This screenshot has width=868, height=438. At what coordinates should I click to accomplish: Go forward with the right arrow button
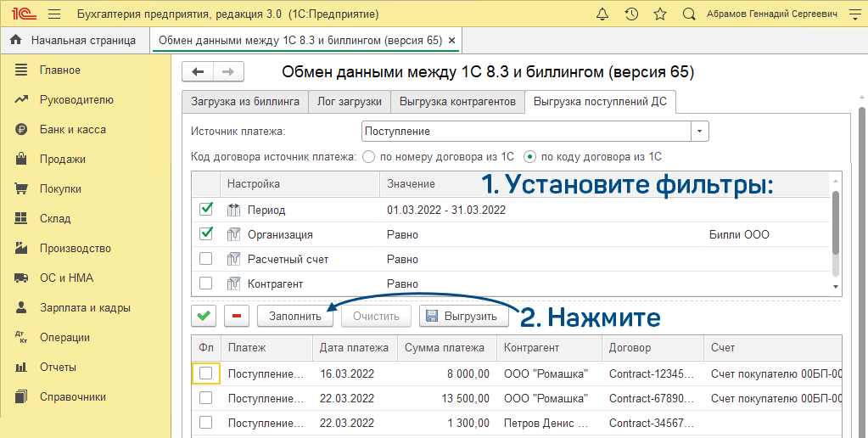click(228, 72)
